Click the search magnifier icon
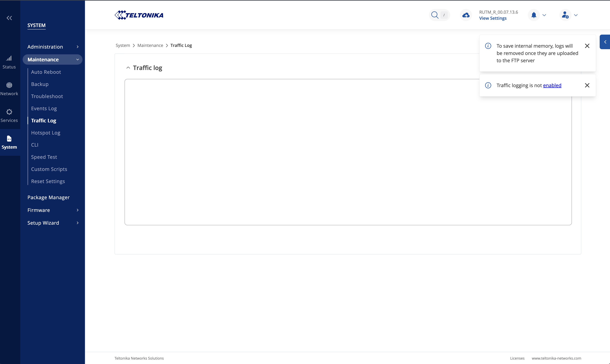The height and width of the screenshot is (364, 610). tap(435, 15)
